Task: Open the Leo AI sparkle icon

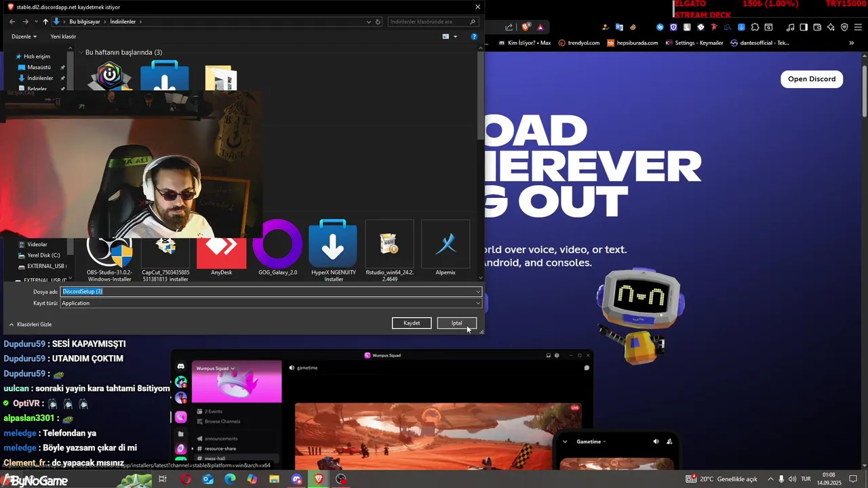Action: click(831, 27)
